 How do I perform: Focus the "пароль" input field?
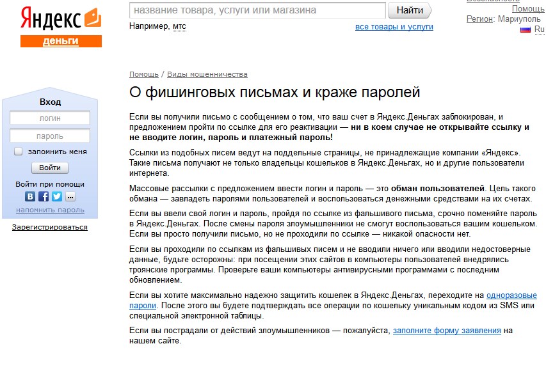click(x=50, y=136)
